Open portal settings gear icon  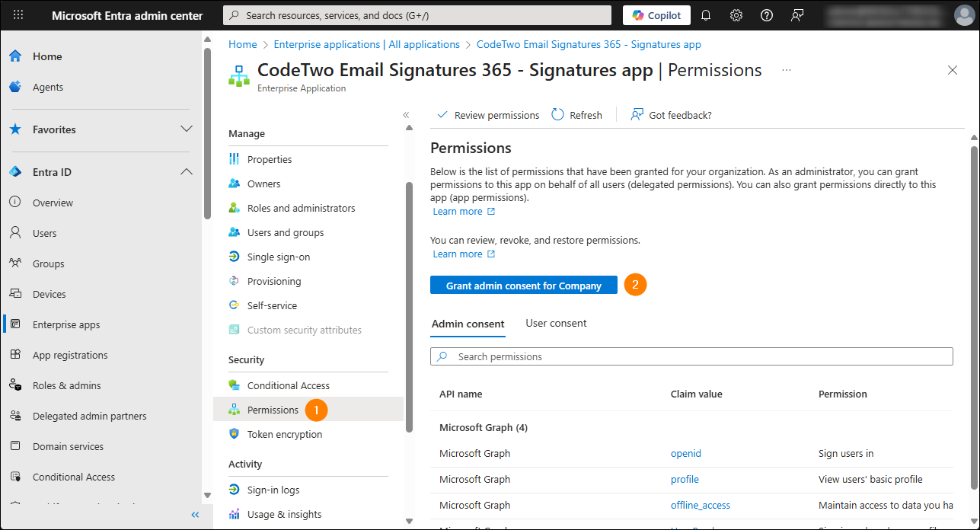coord(736,15)
